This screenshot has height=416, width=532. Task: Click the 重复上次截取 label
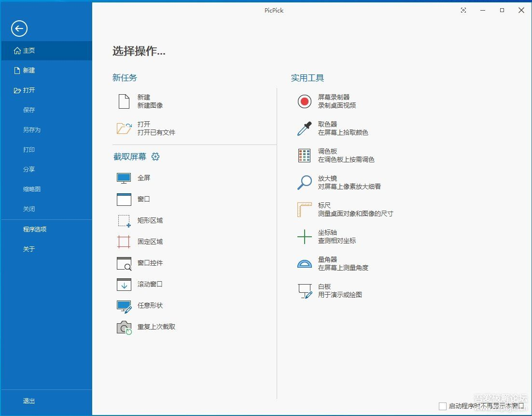[x=156, y=327]
